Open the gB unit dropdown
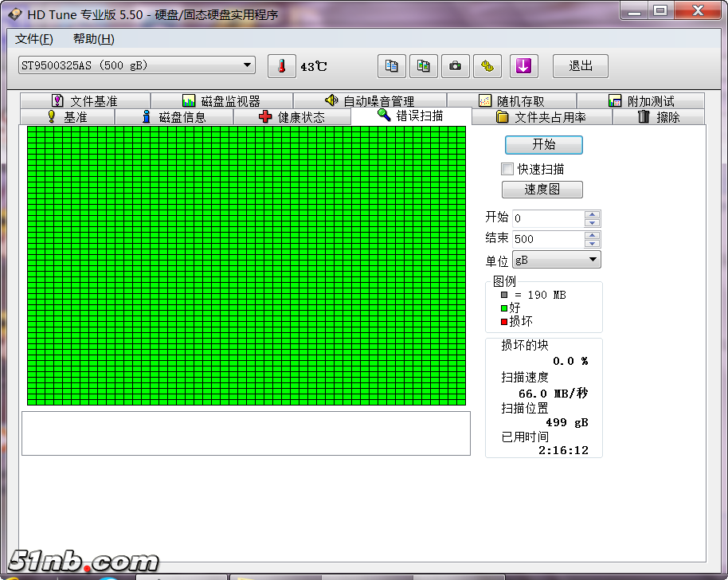This screenshot has height=580, width=728. click(593, 260)
